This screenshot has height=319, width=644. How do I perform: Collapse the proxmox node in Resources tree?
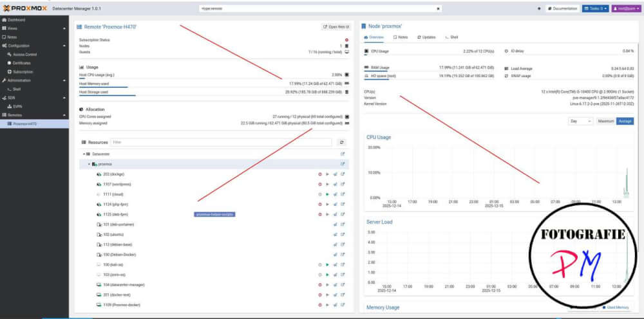[89, 164]
